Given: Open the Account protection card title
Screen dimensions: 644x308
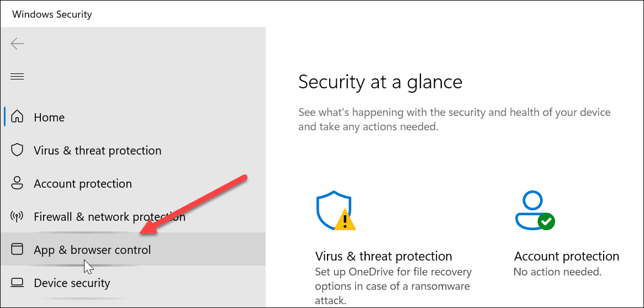Looking at the screenshot, I should pos(567,256).
